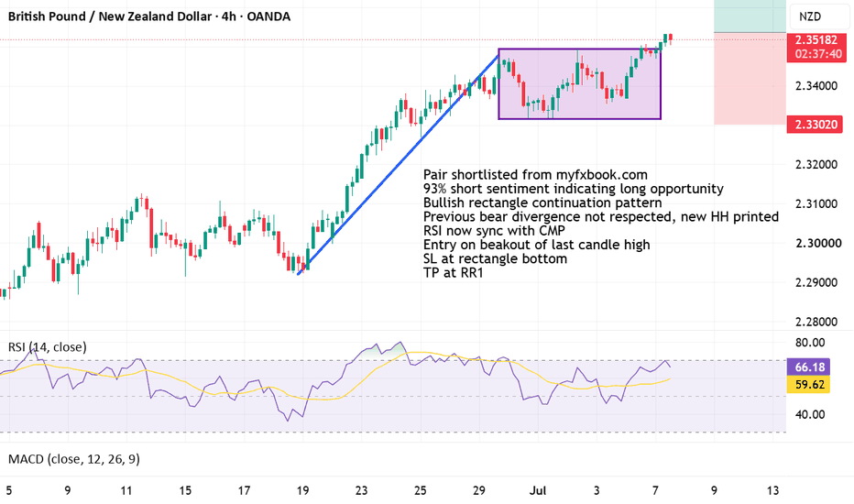This screenshot has width=854, height=504.
Task: Click the 23 date marker on time axis
Action: tap(361, 490)
